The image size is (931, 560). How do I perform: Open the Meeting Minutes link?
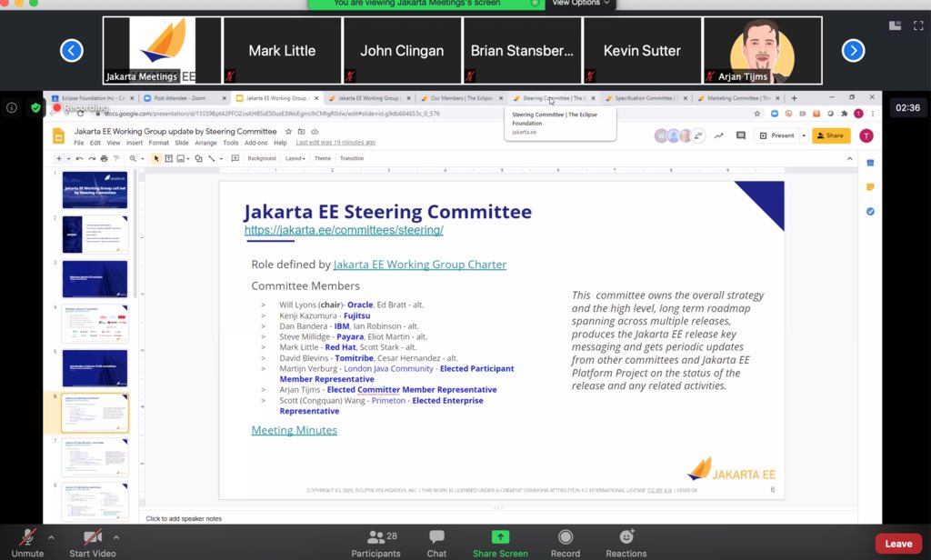tap(294, 430)
